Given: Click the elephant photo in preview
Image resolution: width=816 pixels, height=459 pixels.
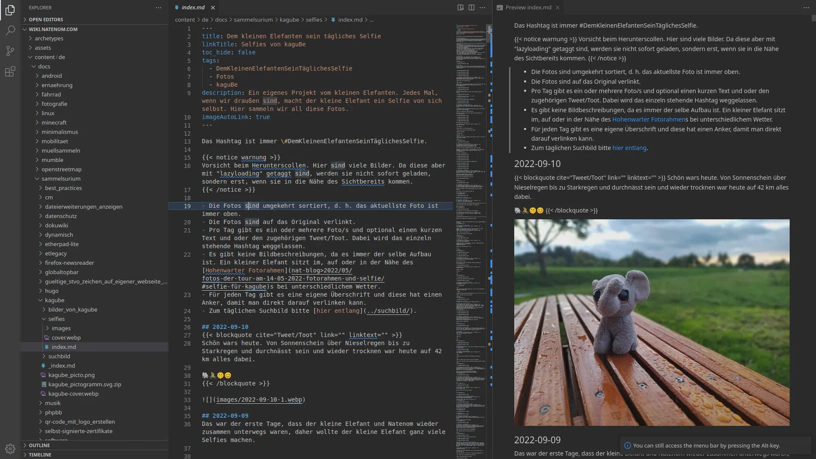Looking at the screenshot, I should pyautogui.click(x=652, y=323).
